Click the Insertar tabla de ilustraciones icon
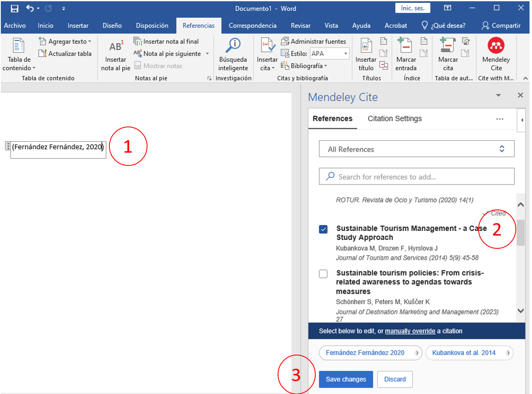532x394 pixels. point(384,41)
